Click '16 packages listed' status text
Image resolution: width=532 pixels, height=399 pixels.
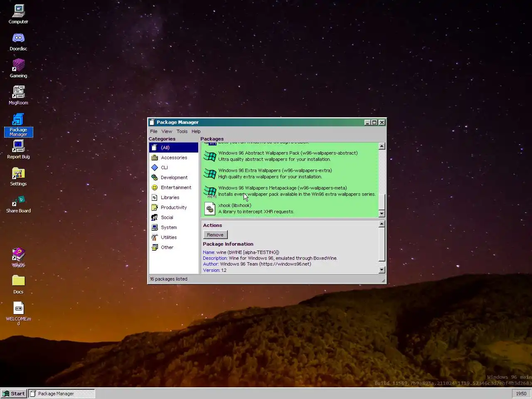click(x=169, y=279)
